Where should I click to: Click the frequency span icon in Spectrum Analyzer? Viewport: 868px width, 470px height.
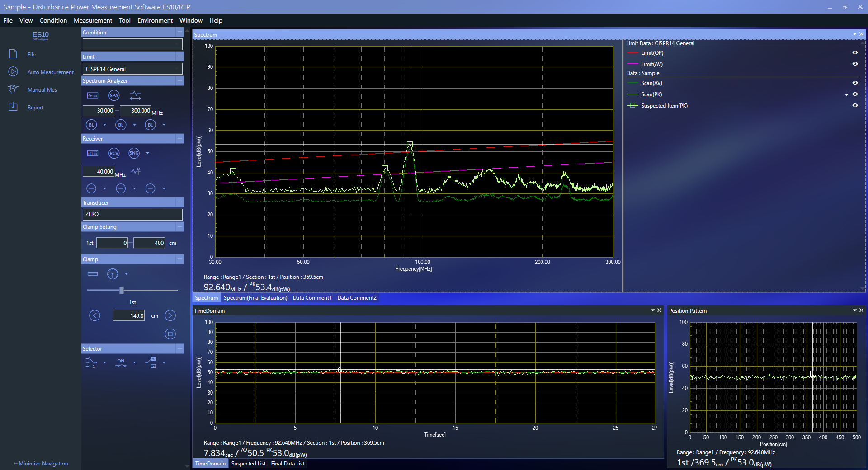tap(135, 95)
